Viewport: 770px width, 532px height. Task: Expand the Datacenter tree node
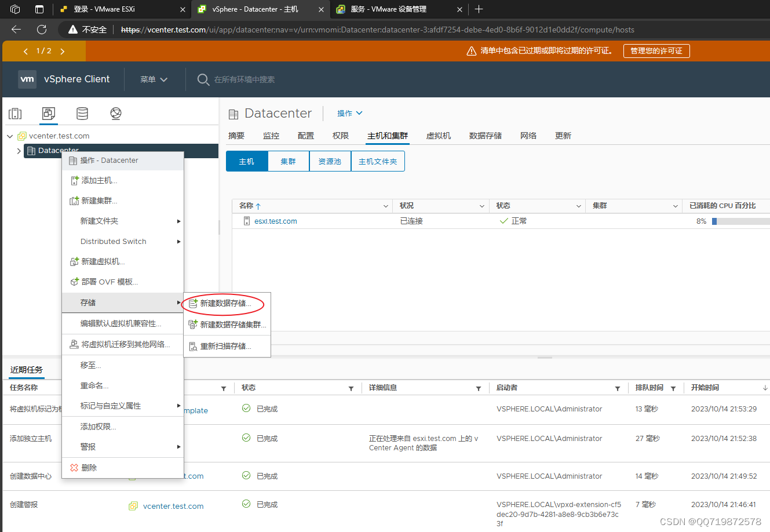19,151
